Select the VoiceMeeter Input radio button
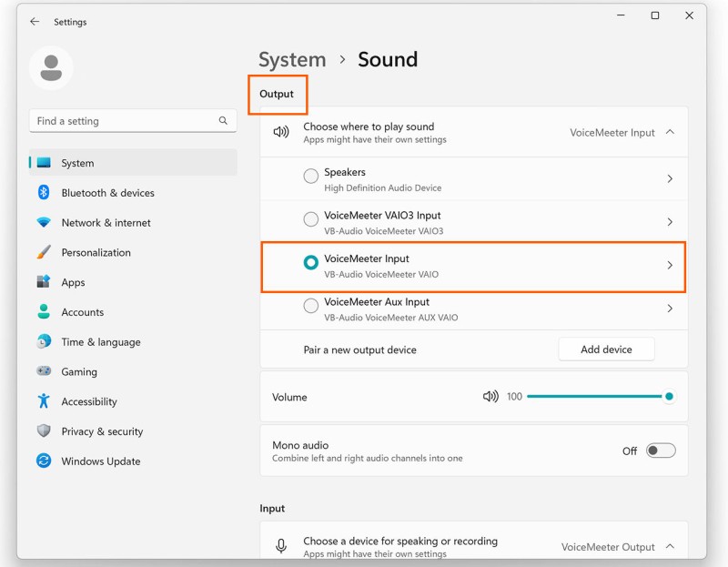Screen dimensions: 728x567 point(310,262)
